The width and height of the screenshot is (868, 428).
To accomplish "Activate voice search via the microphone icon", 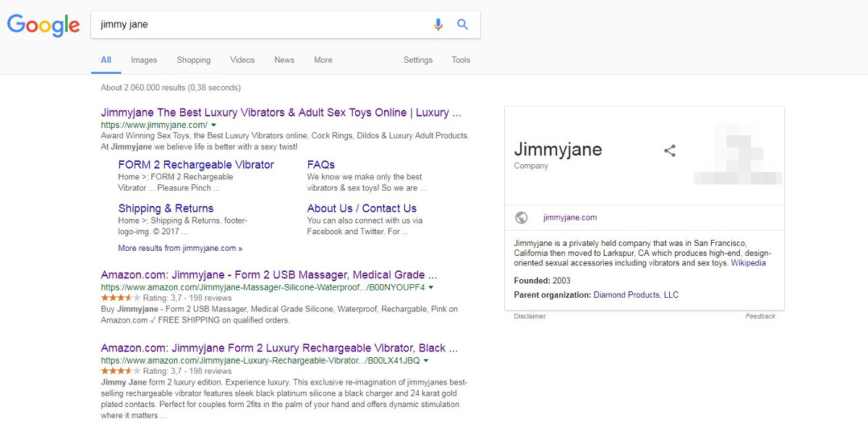I will (x=438, y=24).
